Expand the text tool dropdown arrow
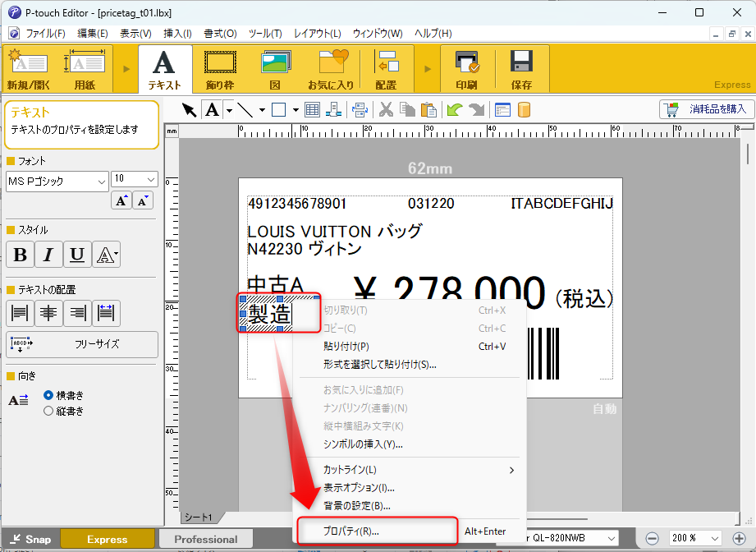Viewport: 756px width, 552px height. click(229, 110)
